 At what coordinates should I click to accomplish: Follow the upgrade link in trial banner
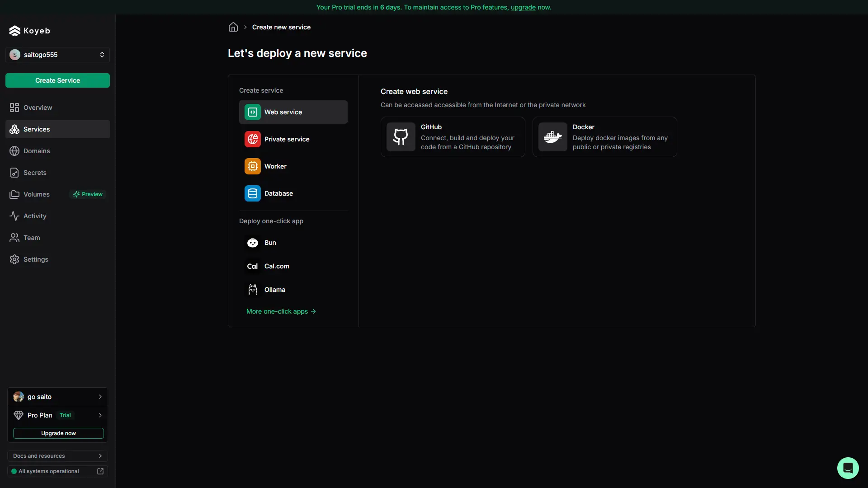coord(523,7)
